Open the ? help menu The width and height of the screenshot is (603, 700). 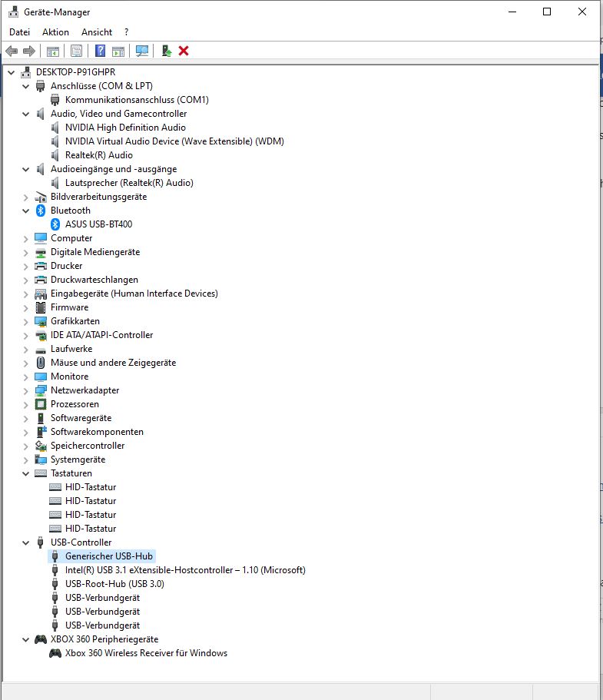[126, 32]
